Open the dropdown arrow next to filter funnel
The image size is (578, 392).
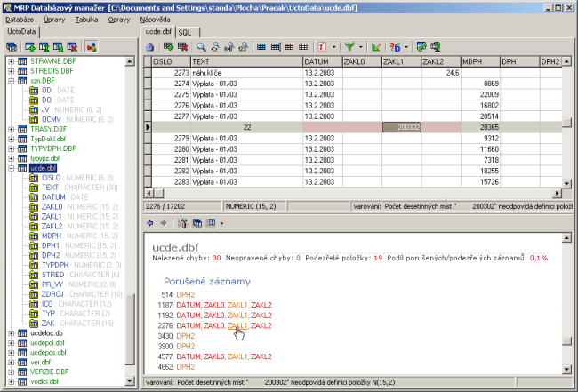pyautogui.click(x=363, y=45)
